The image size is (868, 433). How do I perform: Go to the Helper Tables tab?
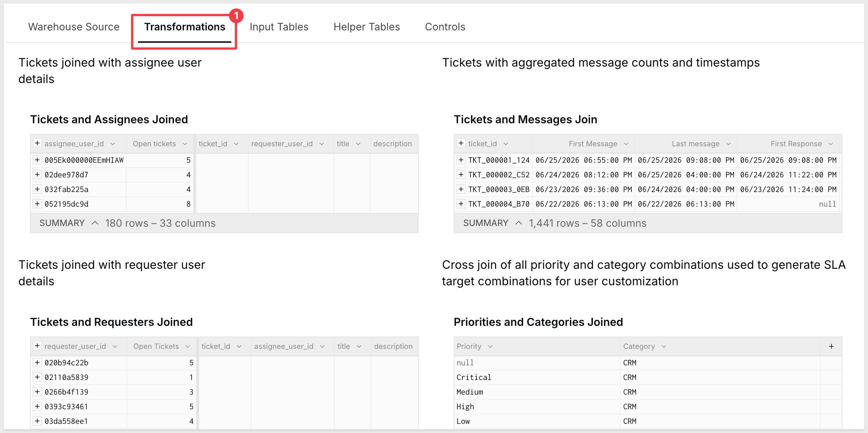coord(367,27)
